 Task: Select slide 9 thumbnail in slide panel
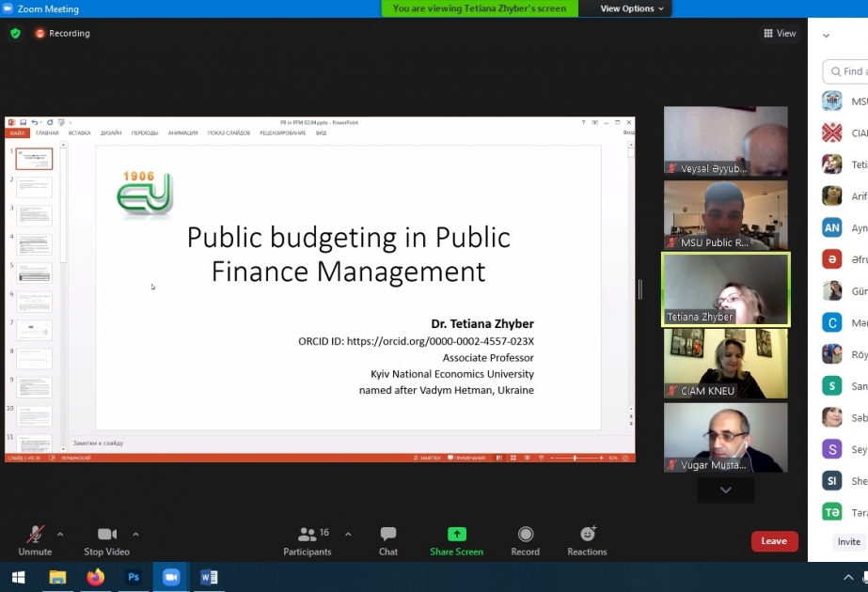(34, 388)
